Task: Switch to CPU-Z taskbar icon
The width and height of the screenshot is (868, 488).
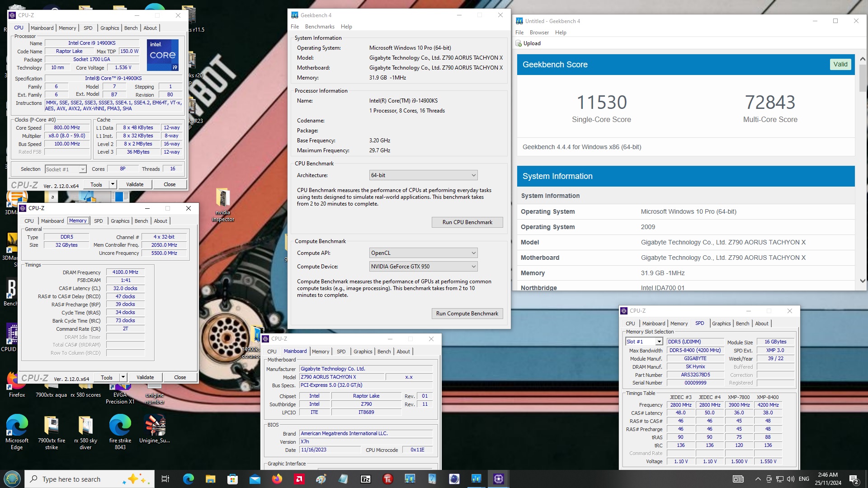Action: point(498,479)
